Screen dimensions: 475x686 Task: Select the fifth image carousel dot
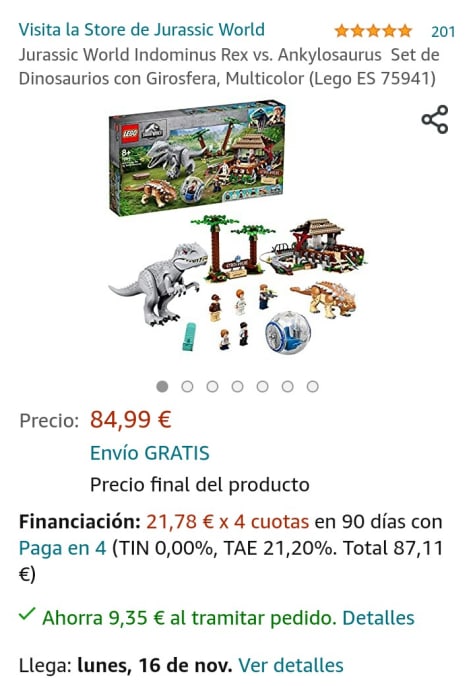tap(262, 386)
